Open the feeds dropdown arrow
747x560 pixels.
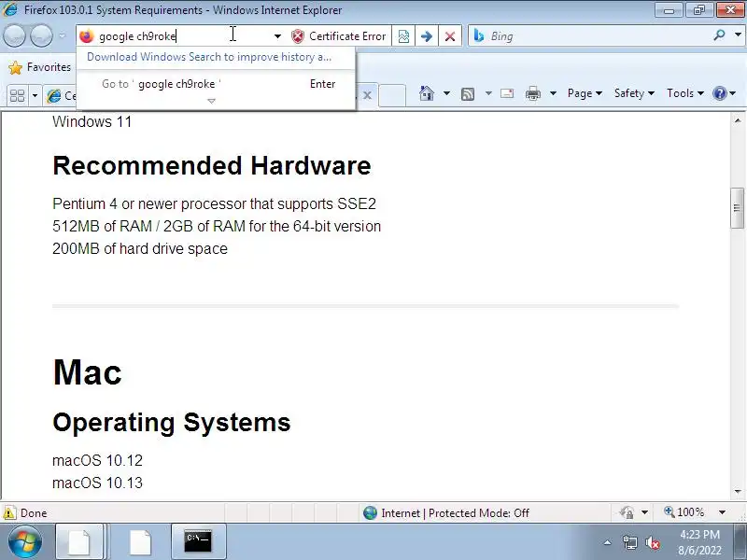[488, 93]
